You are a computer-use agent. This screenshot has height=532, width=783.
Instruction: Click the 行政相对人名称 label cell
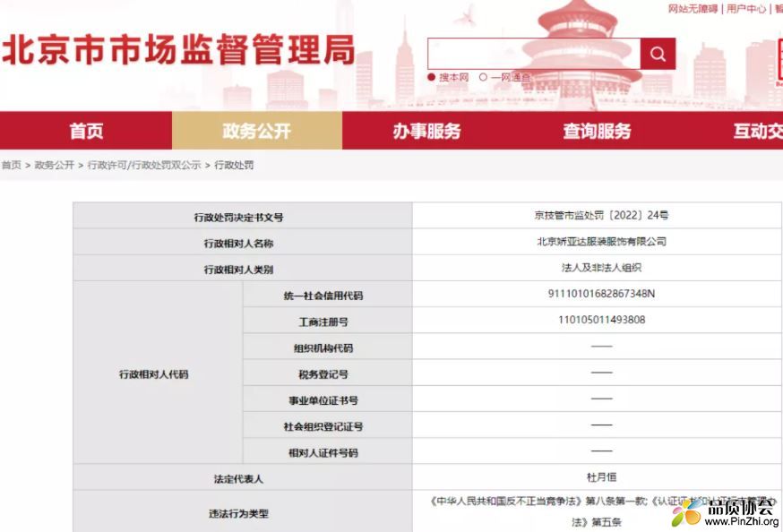243,242
